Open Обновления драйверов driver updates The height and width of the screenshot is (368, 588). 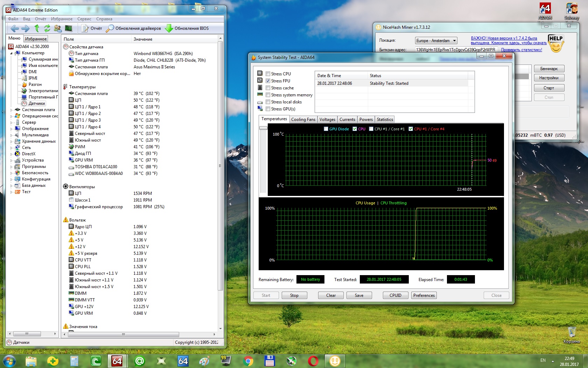(134, 28)
